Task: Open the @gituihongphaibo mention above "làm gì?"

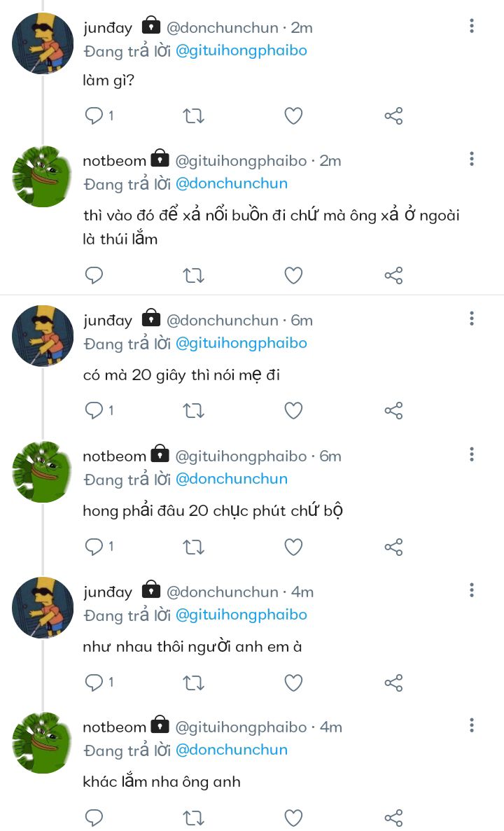Action: pos(241,51)
